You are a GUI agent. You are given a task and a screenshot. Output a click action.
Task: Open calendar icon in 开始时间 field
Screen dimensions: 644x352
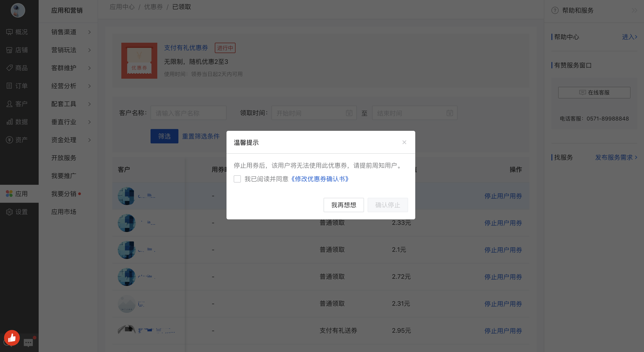coord(349,113)
